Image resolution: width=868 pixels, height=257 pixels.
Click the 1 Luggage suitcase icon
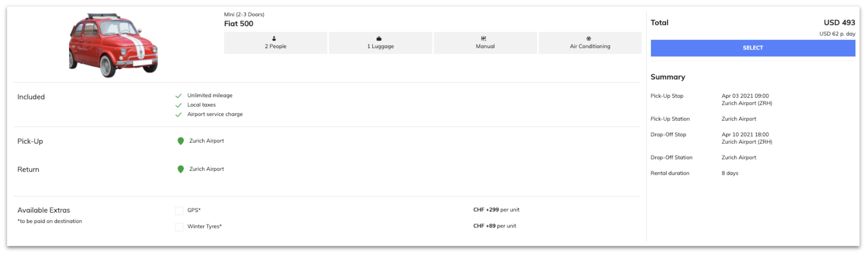click(379, 39)
